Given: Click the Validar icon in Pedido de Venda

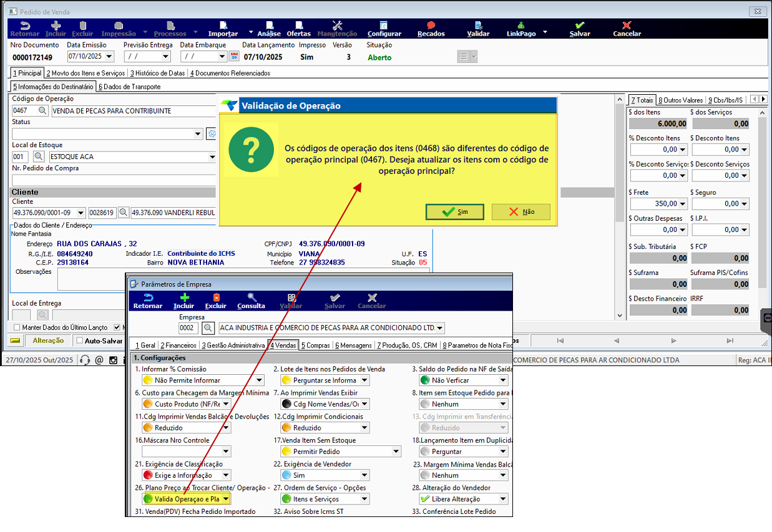Looking at the screenshot, I should tap(478, 29).
